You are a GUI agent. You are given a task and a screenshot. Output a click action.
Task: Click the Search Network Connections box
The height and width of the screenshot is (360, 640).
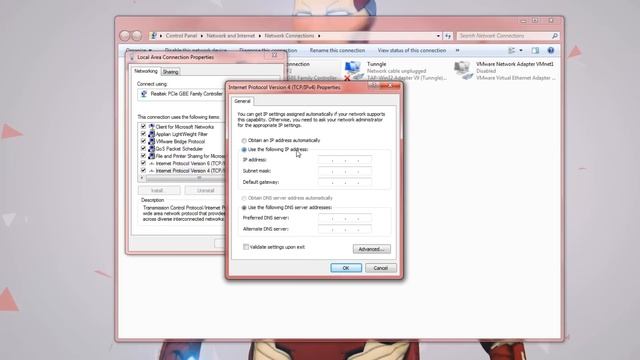click(508, 36)
